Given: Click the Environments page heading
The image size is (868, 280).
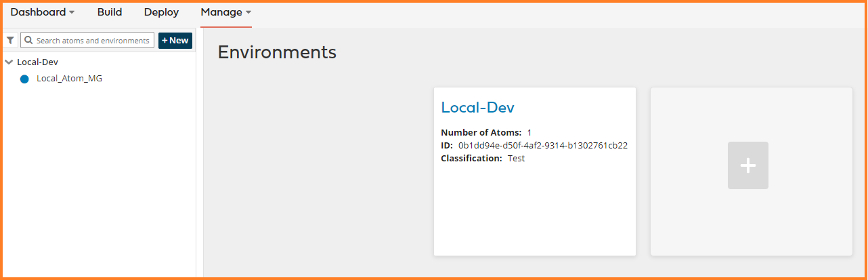Looking at the screenshot, I should (277, 52).
